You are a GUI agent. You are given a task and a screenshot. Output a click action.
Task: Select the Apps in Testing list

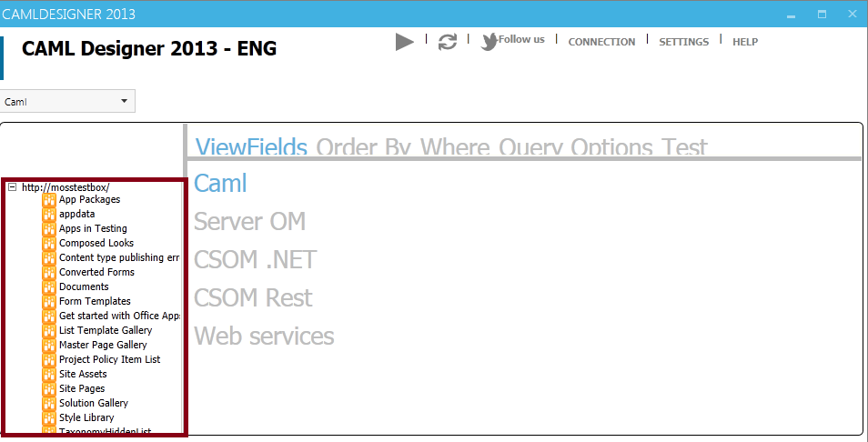pyautogui.click(x=93, y=228)
